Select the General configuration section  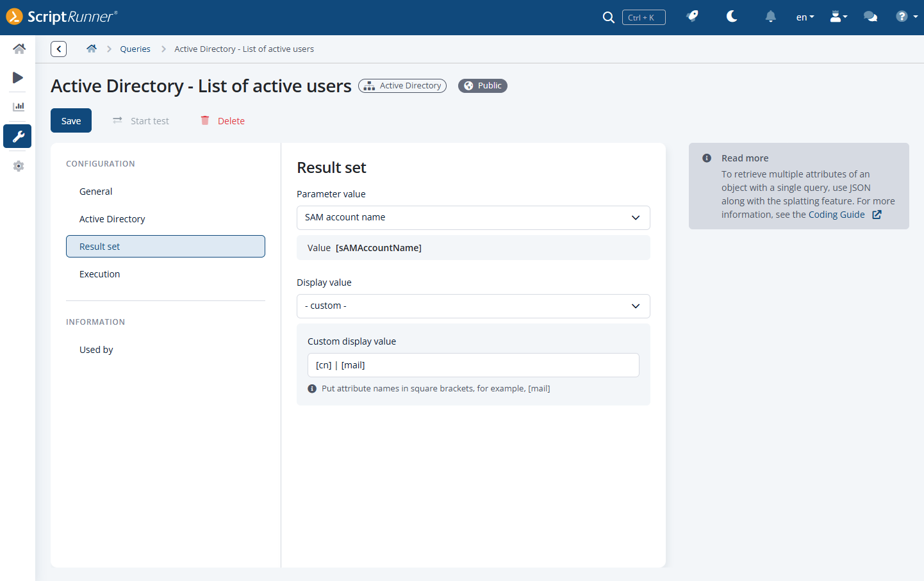click(x=96, y=192)
